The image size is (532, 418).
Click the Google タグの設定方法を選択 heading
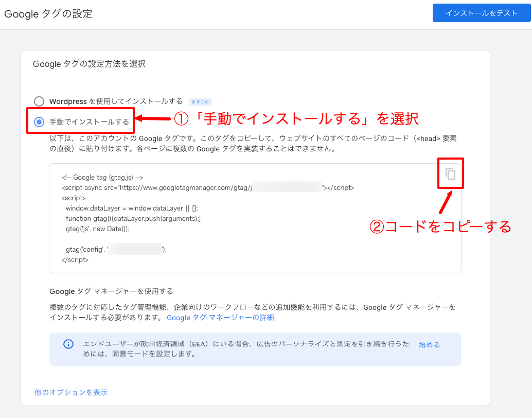tap(89, 64)
